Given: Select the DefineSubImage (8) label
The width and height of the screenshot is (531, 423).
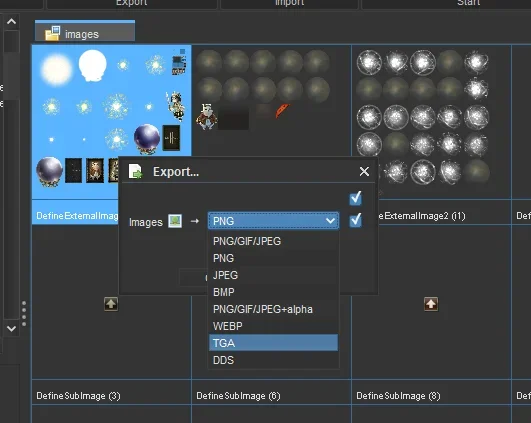Looking at the screenshot, I should pyautogui.click(x=398, y=396).
